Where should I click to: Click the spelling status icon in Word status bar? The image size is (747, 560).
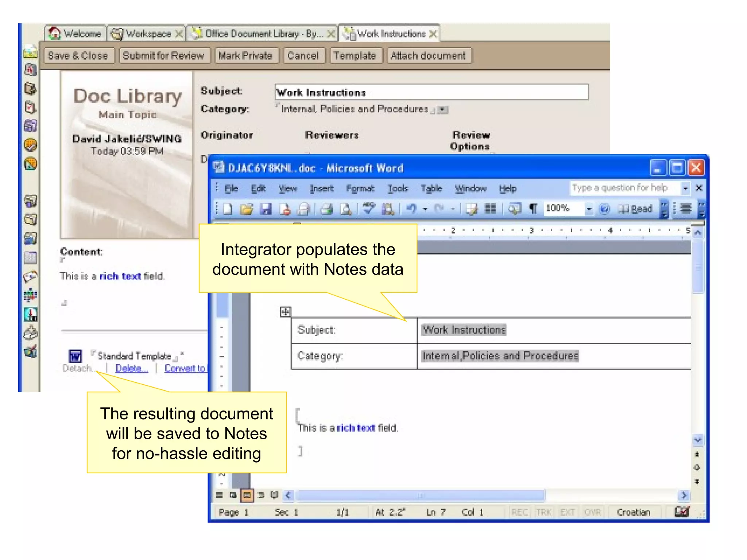tap(681, 512)
